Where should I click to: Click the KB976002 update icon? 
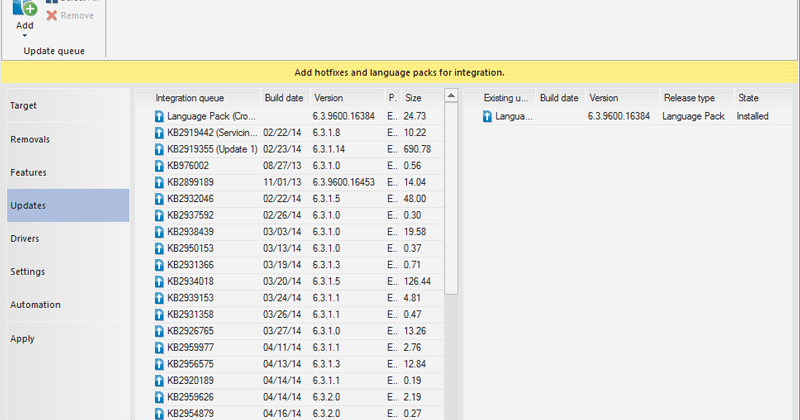click(159, 166)
